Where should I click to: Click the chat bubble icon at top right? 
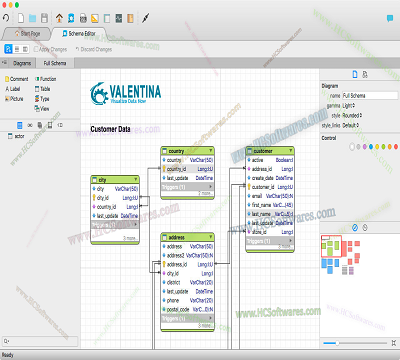[x=390, y=18]
